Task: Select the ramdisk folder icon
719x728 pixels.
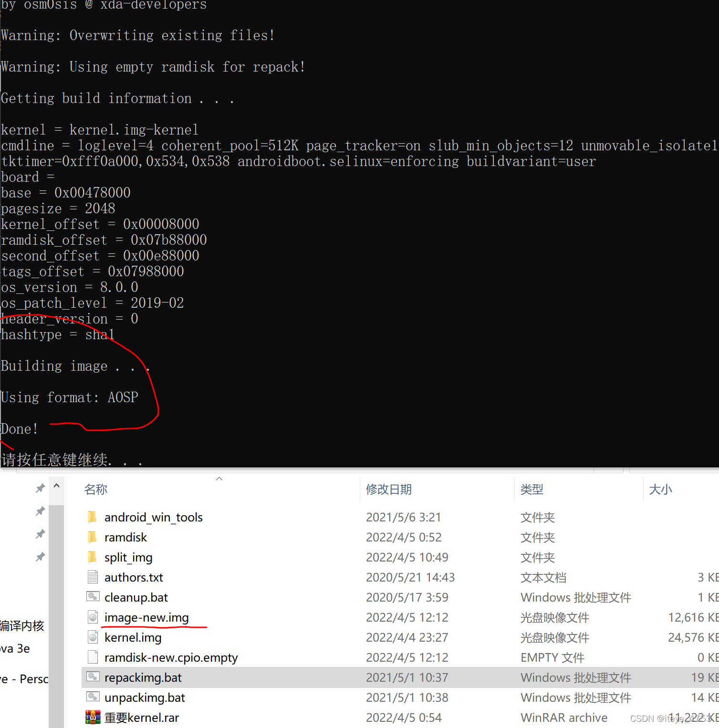Action: [x=92, y=537]
